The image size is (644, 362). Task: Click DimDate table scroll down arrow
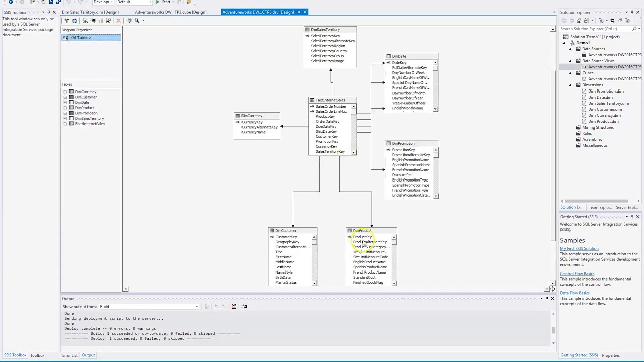click(435, 109)
